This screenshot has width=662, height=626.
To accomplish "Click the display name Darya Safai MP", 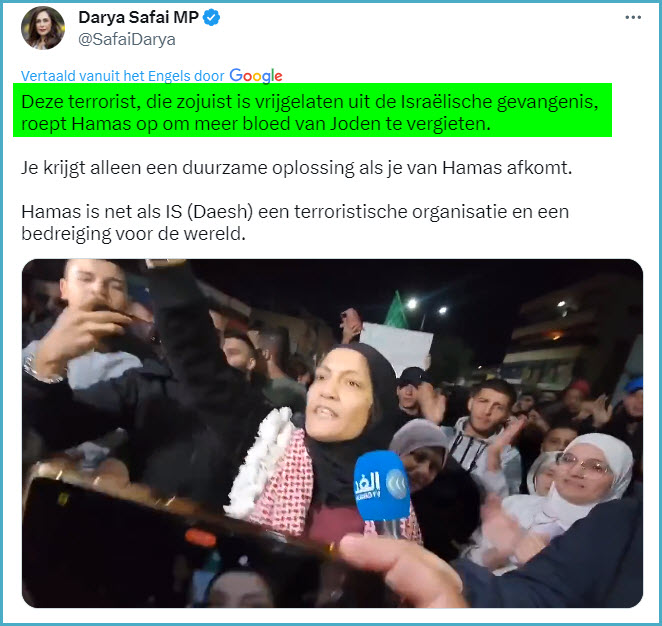I will (138, 17).
